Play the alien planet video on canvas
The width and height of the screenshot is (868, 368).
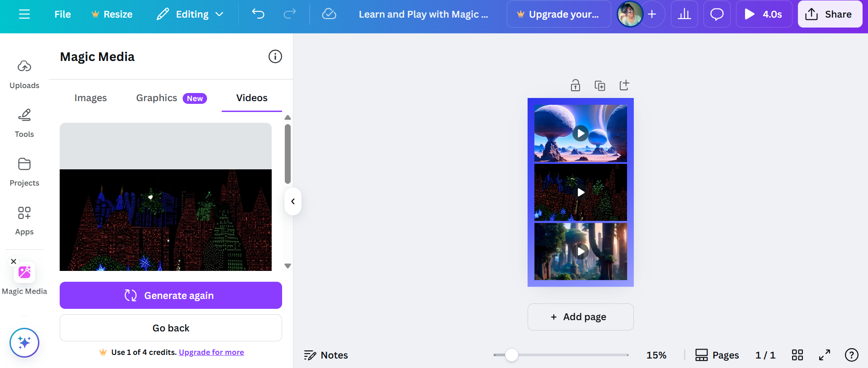point(580,133)
